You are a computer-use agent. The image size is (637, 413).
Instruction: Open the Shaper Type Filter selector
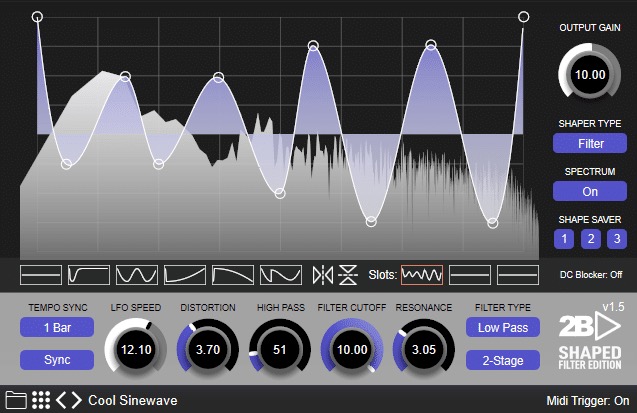point(590,143)
